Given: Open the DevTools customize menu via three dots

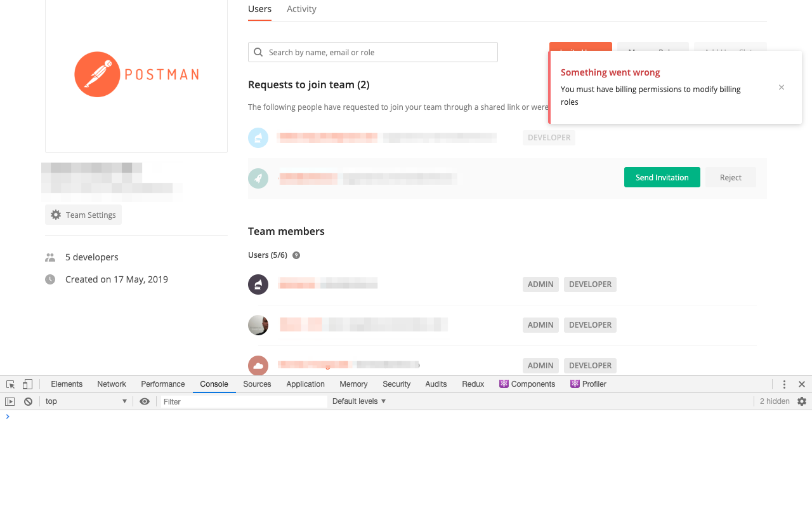Looking at the screenshot, I should 785,384.
